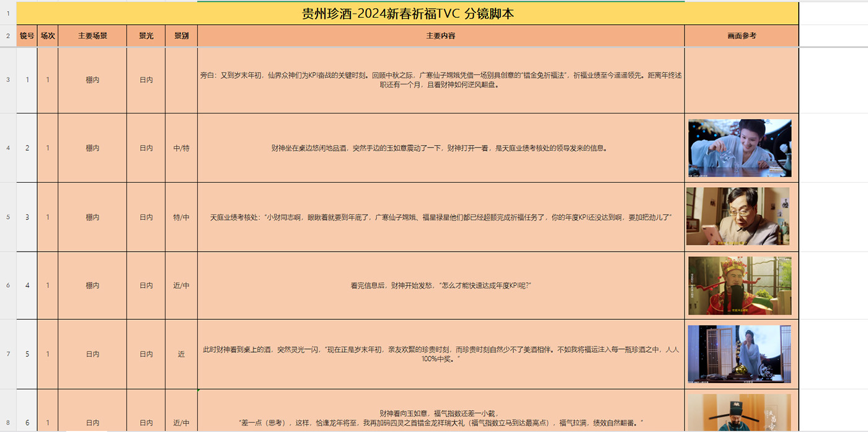The width and height of the screenshot is (868, 432).
Task: Select spreadsheet row number 3
Action: tap(8, 80)
